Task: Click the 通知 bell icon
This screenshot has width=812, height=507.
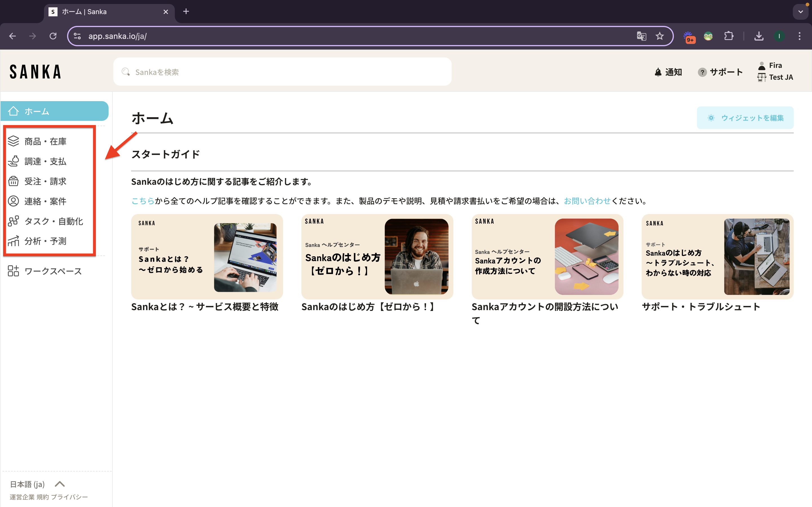Action: pos(658,72)
